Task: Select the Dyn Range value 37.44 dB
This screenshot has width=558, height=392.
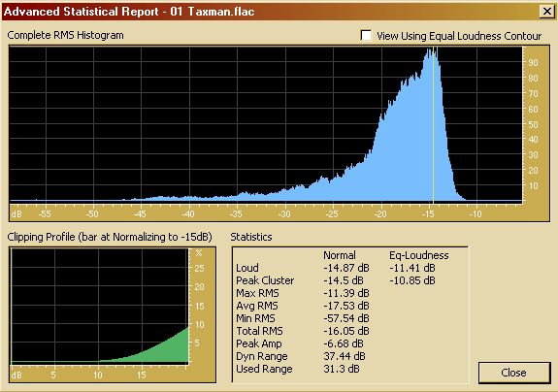Action: 345,356
